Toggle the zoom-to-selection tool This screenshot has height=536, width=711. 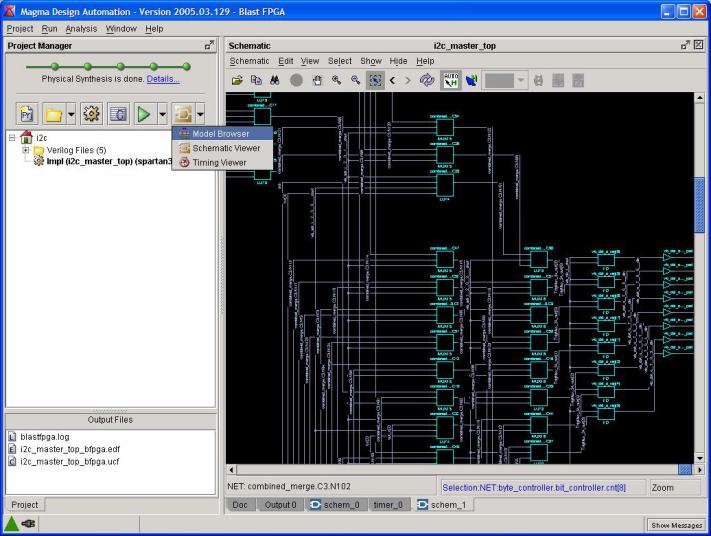pos(375,81)
